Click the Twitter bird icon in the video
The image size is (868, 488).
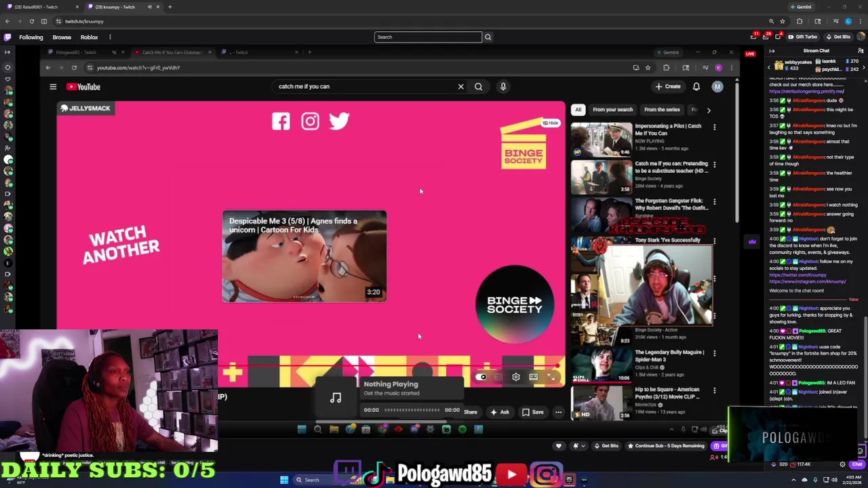click(x=339, y=121)
